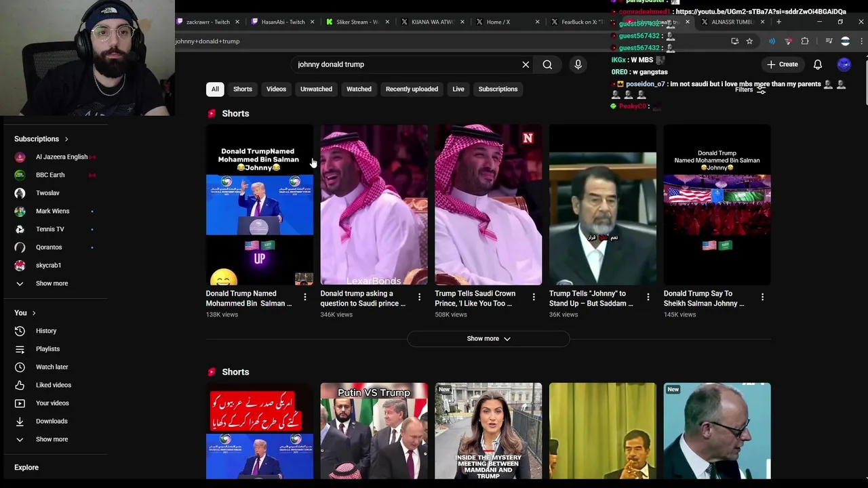Select the Watched filter chip

(359, 89)
